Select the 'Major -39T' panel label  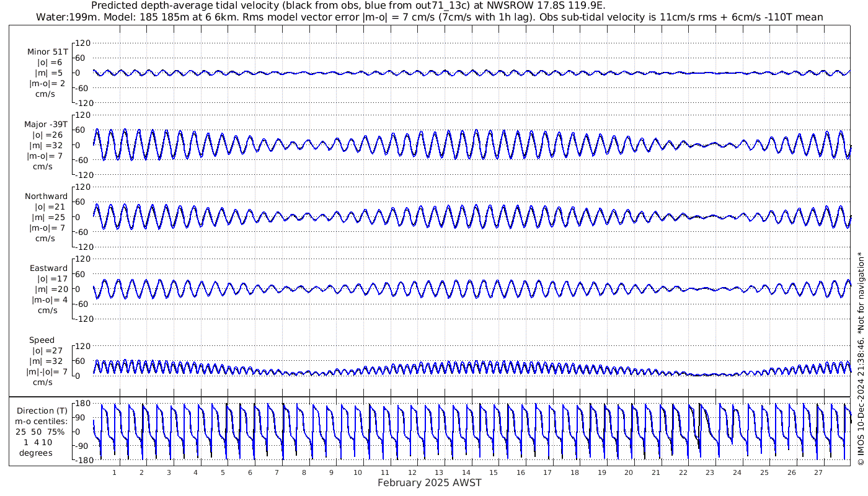coord(46,124)
